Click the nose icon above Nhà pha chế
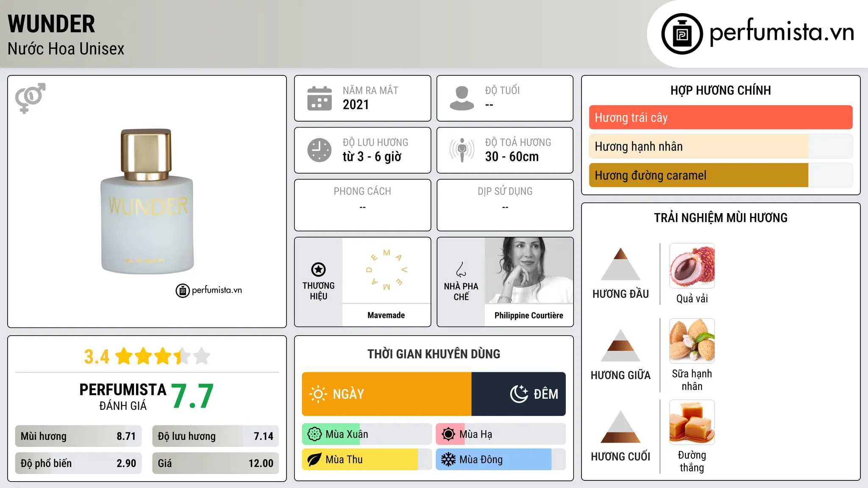 coord(461,269)
